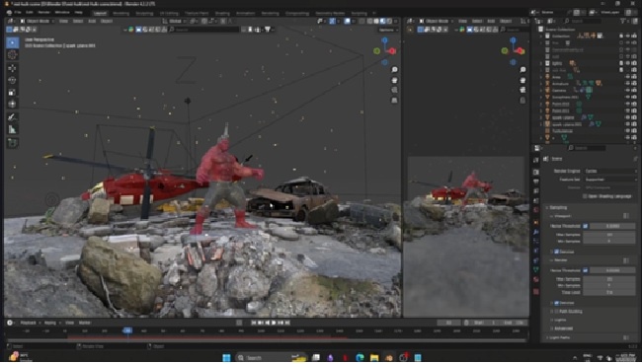Toggle Render Noise Threshold checkbox

(586, 270)
